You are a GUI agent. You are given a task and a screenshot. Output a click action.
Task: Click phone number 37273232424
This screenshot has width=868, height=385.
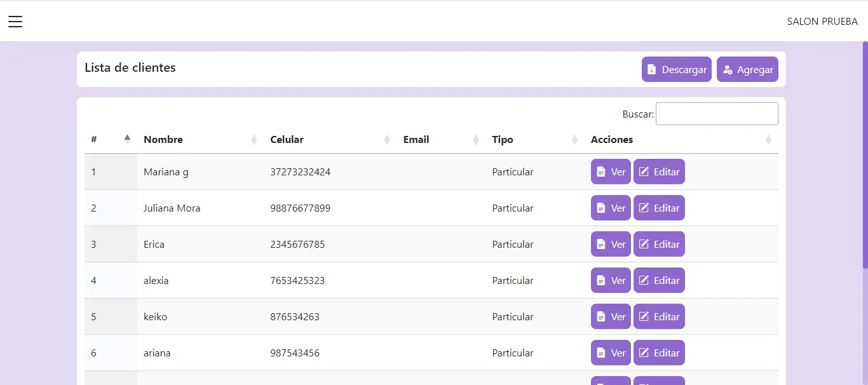[x=300, y=172]
